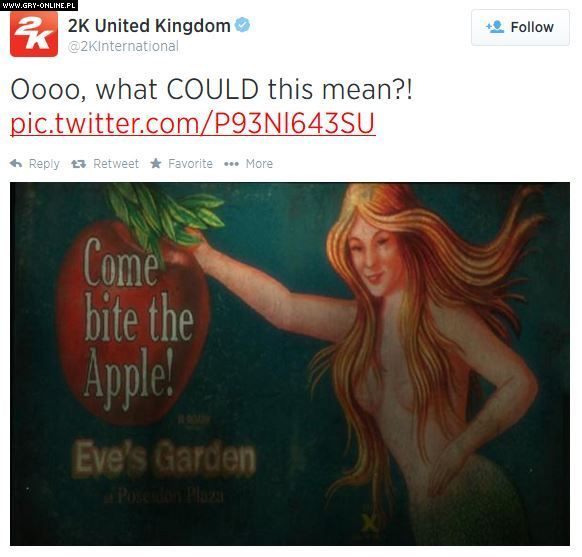
Task: Expand the More options label
Action: pyautogui.click(x=259, y=164)
